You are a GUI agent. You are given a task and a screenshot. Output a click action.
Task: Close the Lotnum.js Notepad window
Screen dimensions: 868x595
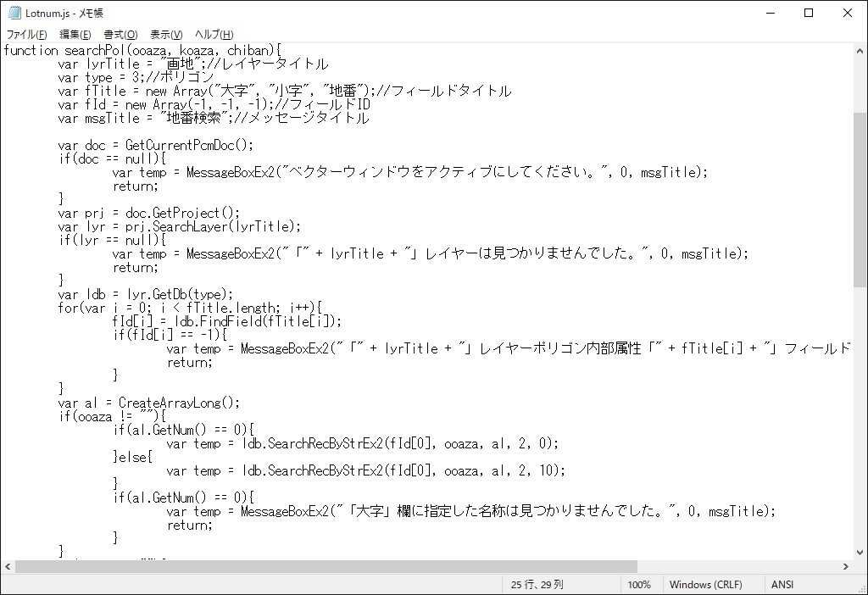point(848,13)
